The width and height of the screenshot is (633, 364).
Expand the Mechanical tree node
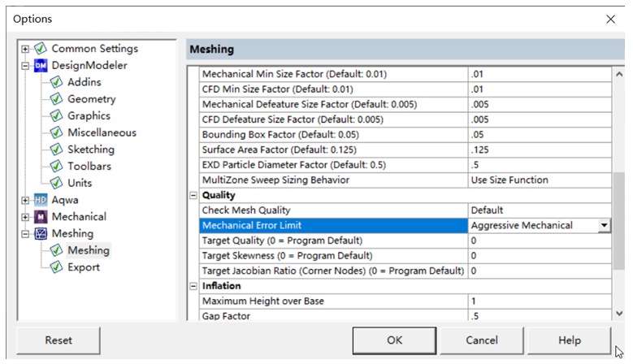(x=25, y=217)
